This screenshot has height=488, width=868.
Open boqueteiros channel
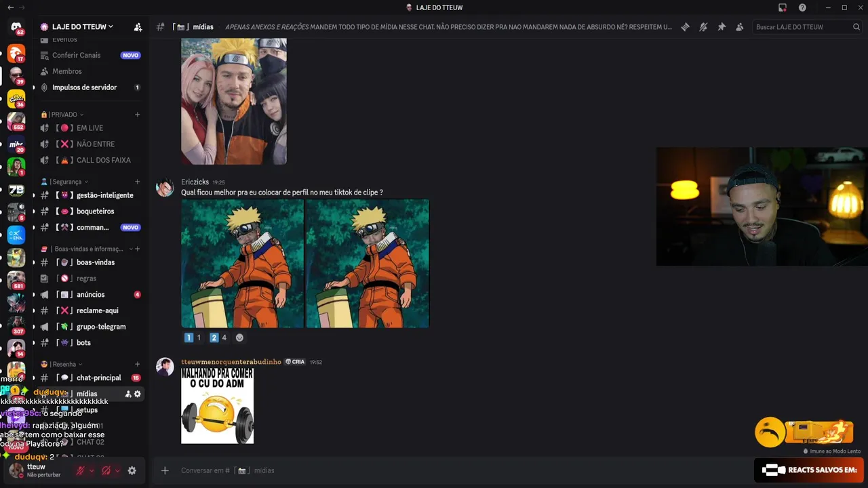click(x=90, y=211)
